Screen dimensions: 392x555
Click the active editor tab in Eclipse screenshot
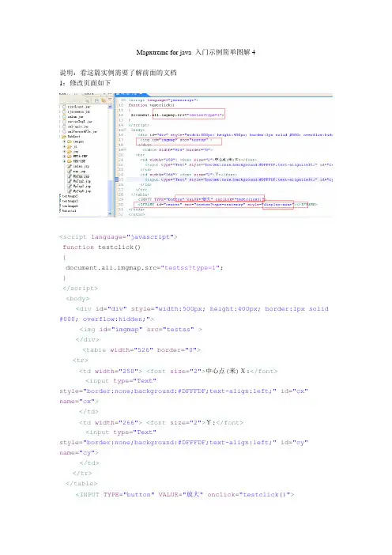[131, 94]
